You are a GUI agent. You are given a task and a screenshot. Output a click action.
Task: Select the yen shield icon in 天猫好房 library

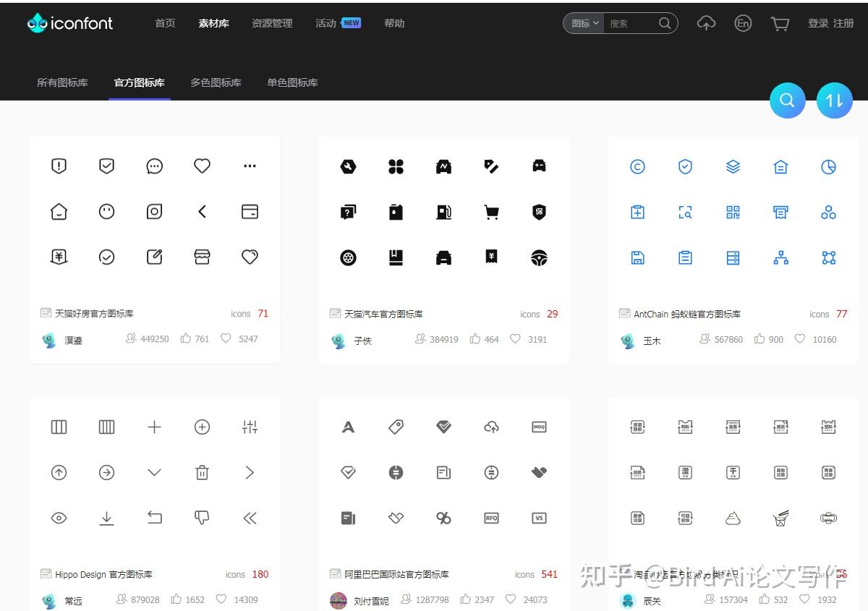(x=59, y=257)
